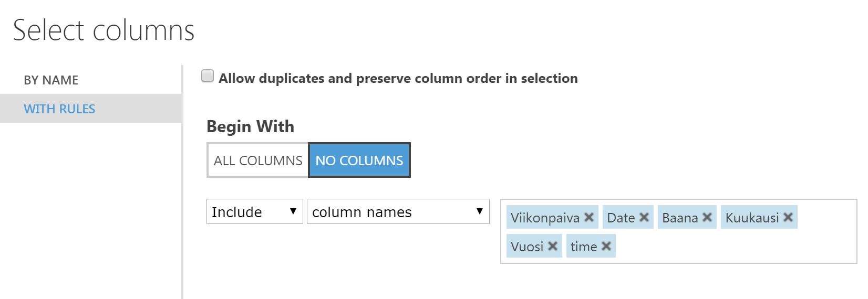Select the NO COLUMNS option
Image resolution: width=868 pixels, height=299 pixels.
(359, 161)
